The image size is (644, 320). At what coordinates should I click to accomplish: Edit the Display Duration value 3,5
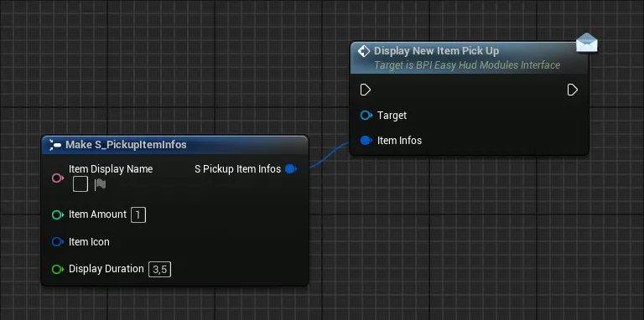point(160,269)
